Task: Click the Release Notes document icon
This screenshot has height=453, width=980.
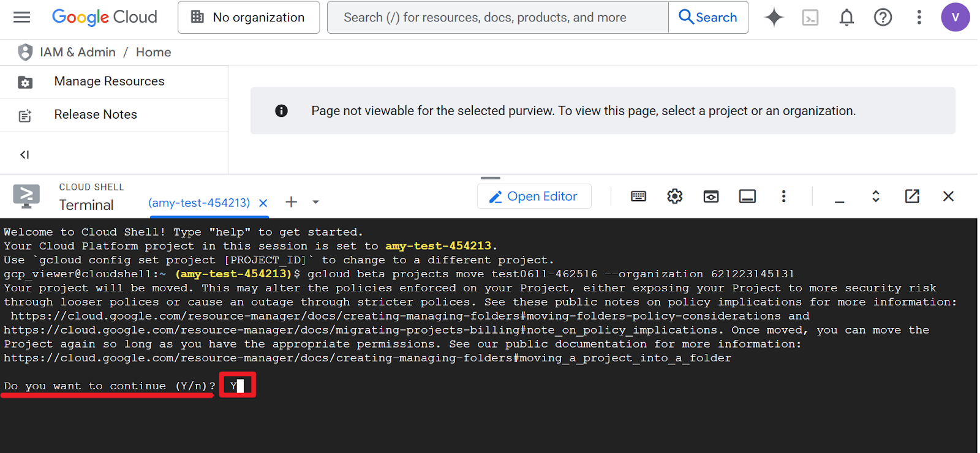Action: [x=25, y=116]
